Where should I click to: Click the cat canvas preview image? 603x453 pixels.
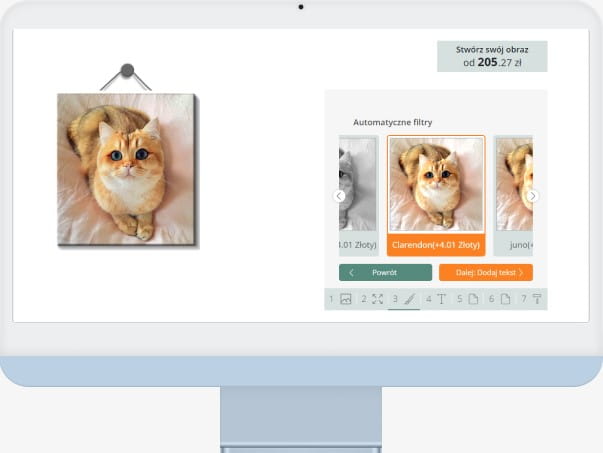coord(127,168)
